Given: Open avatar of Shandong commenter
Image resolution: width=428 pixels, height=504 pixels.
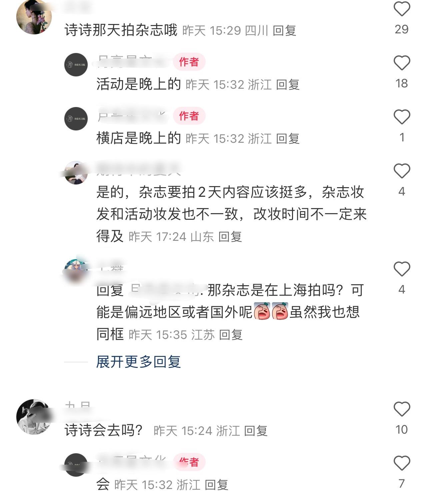Looking at the screenshot, I should pyautogui.click(x=76, y=173).
